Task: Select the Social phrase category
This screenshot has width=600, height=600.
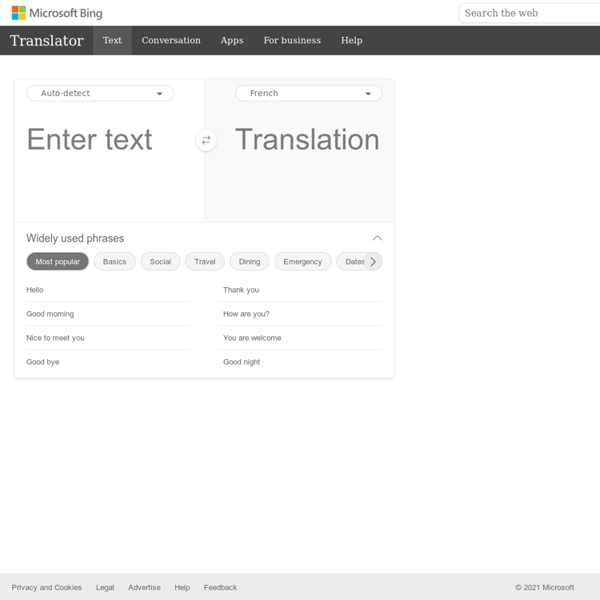Action: click(160, 262)
